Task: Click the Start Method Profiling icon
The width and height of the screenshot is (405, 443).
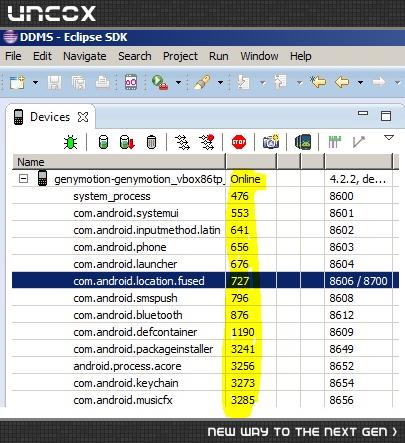Action: pos(207,142)
